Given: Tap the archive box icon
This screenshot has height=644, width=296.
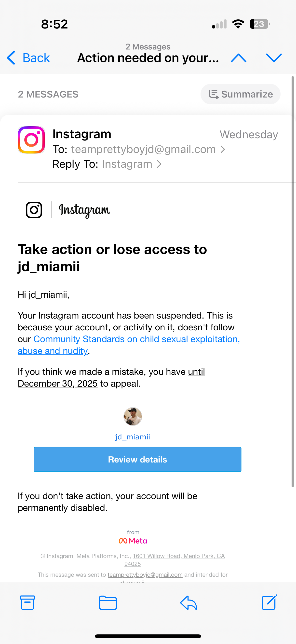Looking at the screenshot, I should [x=27, y=602].
